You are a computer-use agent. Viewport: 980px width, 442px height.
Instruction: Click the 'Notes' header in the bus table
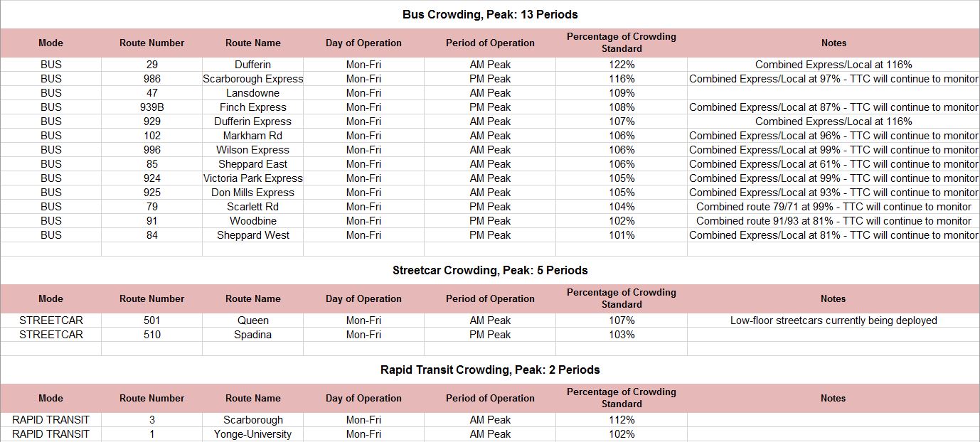pyautogui.click(x=833, y=43)
